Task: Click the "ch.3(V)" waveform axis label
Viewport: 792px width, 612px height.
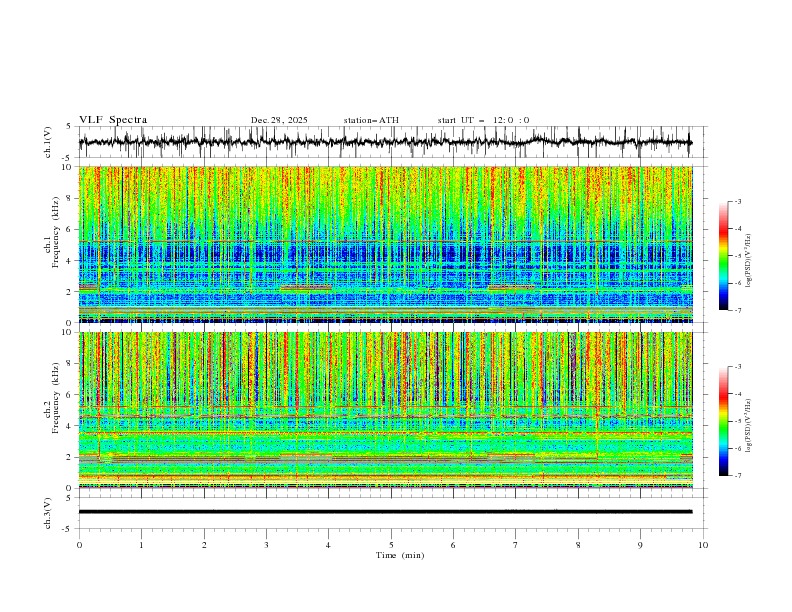Action: (48, 513)
